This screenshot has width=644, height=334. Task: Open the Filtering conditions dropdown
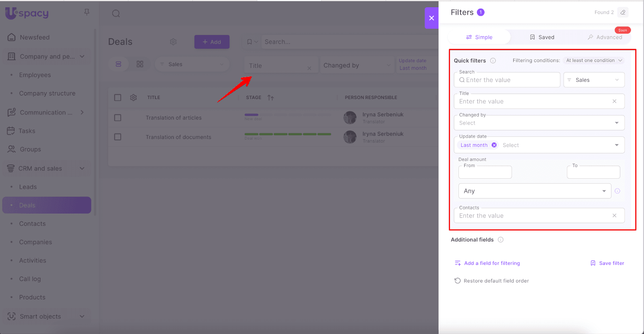pos(594,60)
